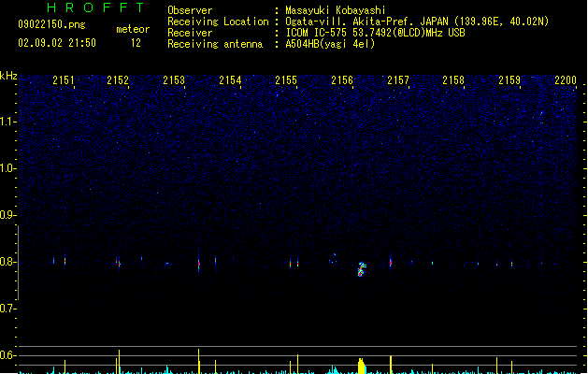588x374 pixels.
Task: Click the 1.0 kHz frequency axis label
Action: tap(7, 168)
